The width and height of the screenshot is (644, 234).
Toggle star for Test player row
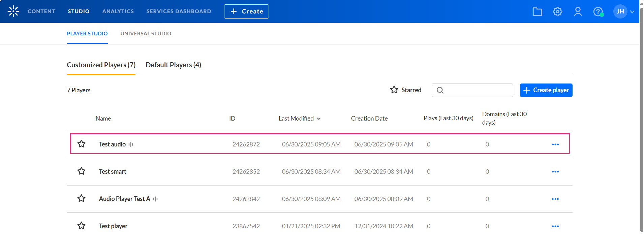point(81,226)
